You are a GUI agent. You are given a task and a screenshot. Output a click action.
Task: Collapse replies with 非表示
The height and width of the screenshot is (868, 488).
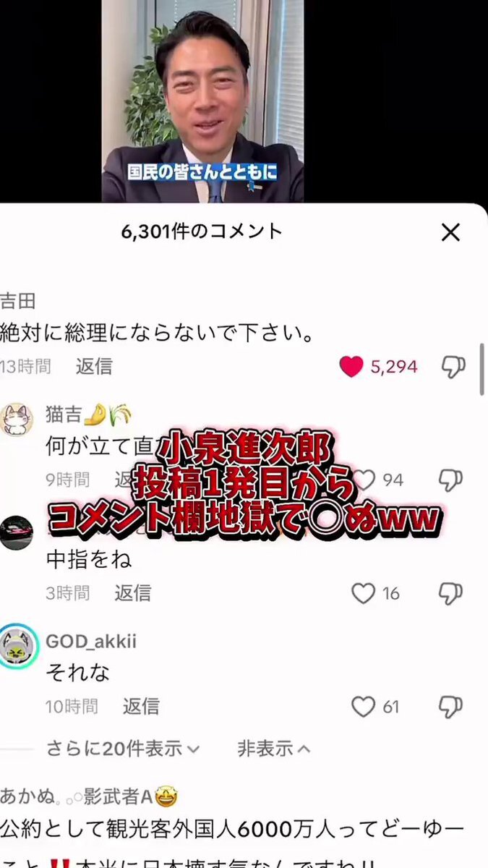pos(274,749)
